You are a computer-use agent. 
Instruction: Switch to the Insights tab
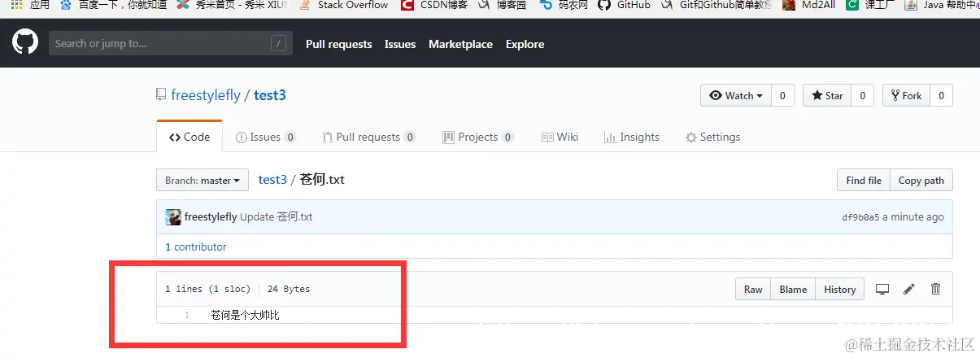(632, 137)
